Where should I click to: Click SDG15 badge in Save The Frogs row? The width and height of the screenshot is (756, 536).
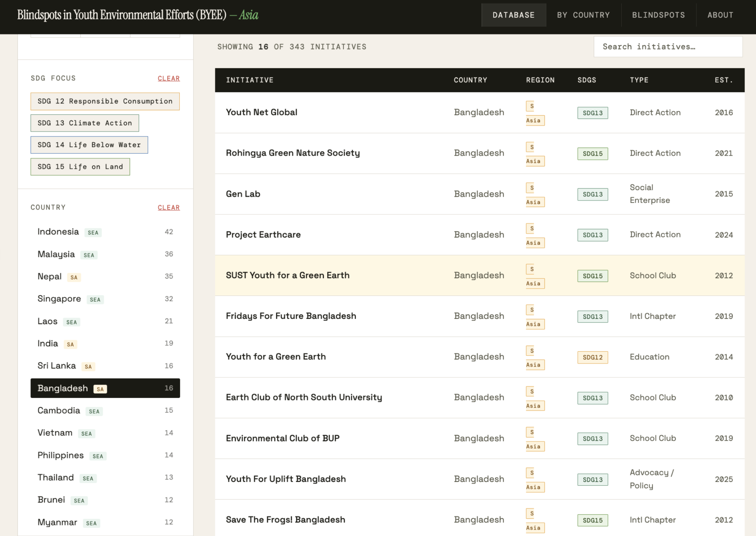pyautogui.click(x=593, y=520)
